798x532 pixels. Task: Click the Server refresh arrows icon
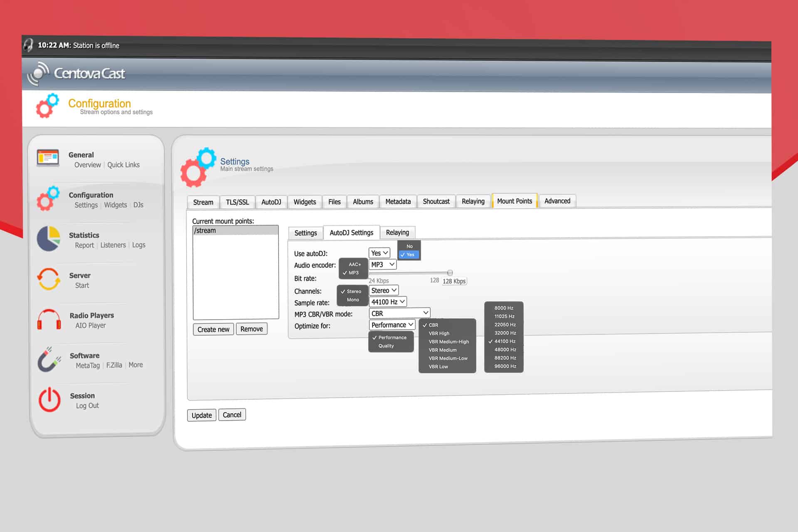(x=49, y=279)
